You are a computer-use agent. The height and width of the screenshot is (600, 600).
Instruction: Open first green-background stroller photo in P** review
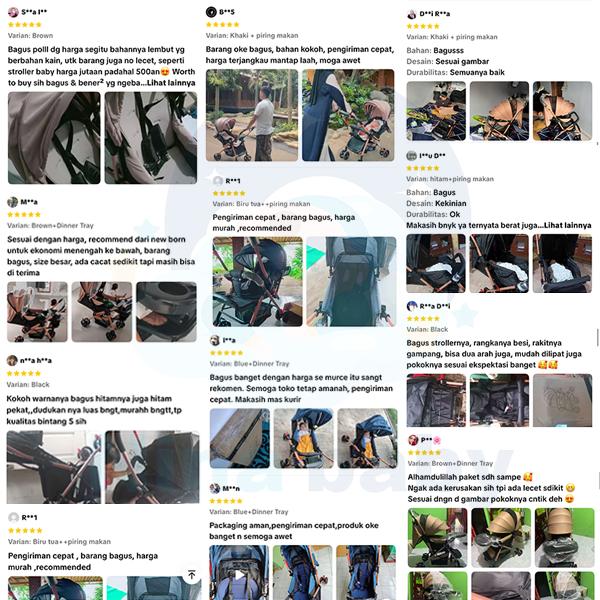[x=437, y=538]
